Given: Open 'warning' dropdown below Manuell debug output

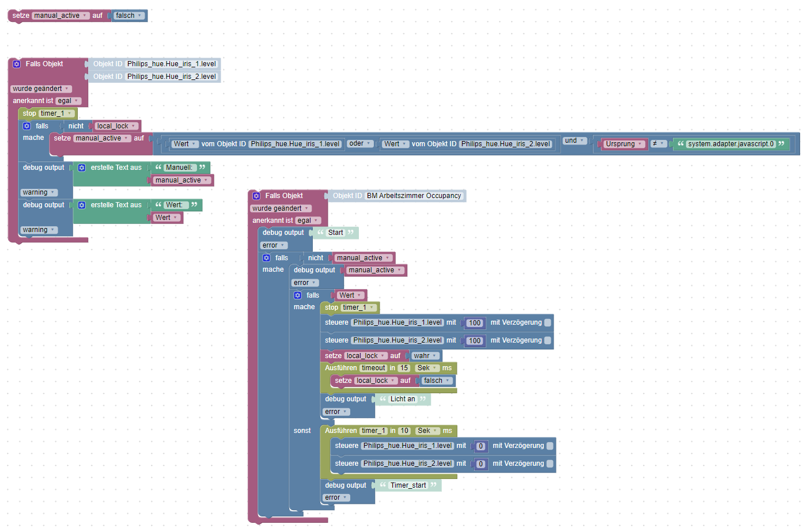Looking at the screenshot, I should (39, 192).
